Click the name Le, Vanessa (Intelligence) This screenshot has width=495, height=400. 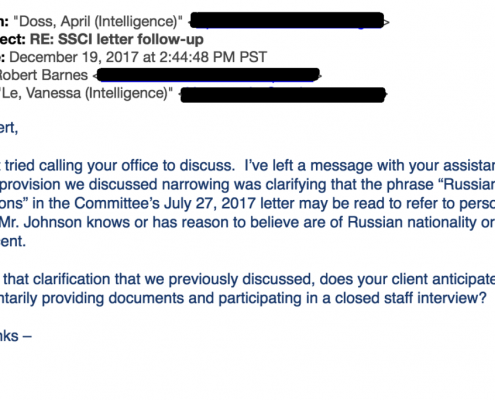87,93
